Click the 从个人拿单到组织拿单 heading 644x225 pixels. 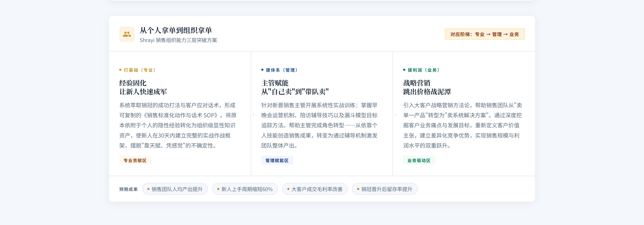coord(175,30)
